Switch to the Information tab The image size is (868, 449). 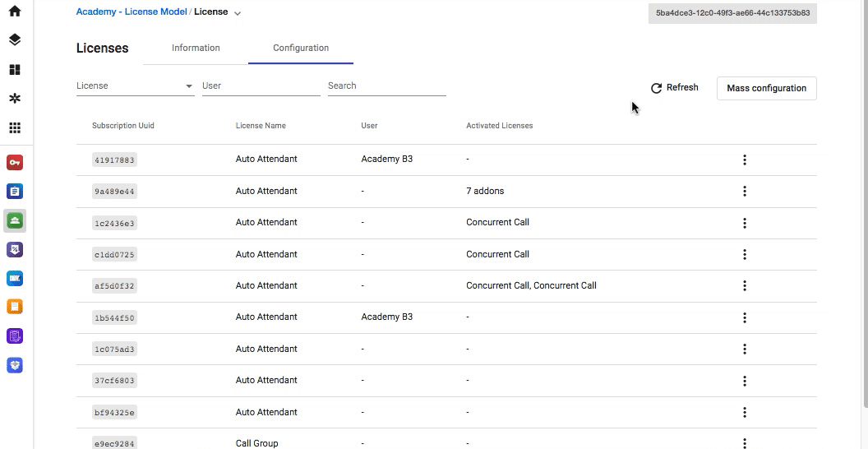click(196, 49)
